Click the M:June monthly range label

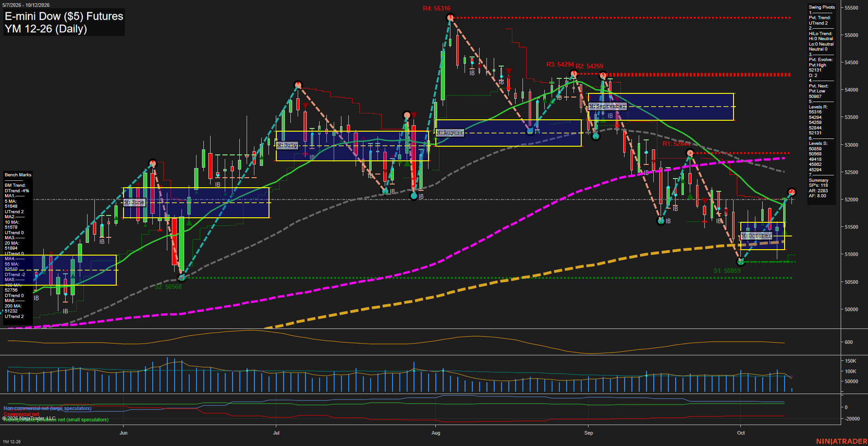click(x=134, y=202)
